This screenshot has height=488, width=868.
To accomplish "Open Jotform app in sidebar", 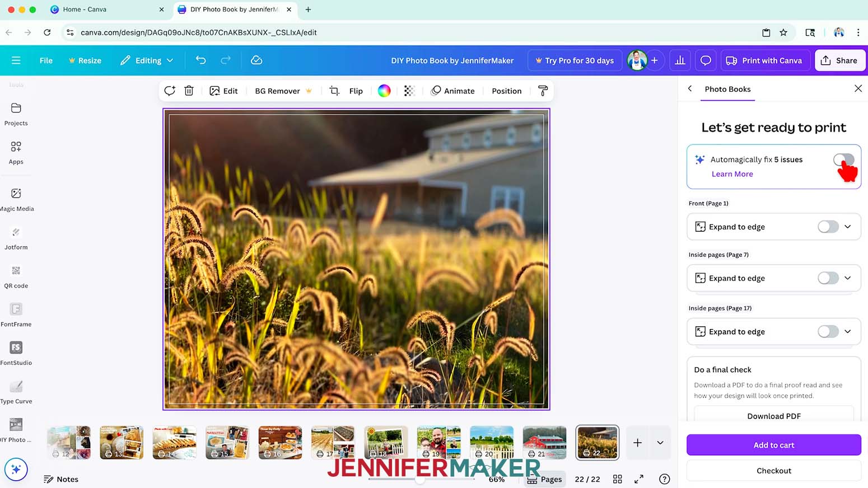I will [16, 238].
